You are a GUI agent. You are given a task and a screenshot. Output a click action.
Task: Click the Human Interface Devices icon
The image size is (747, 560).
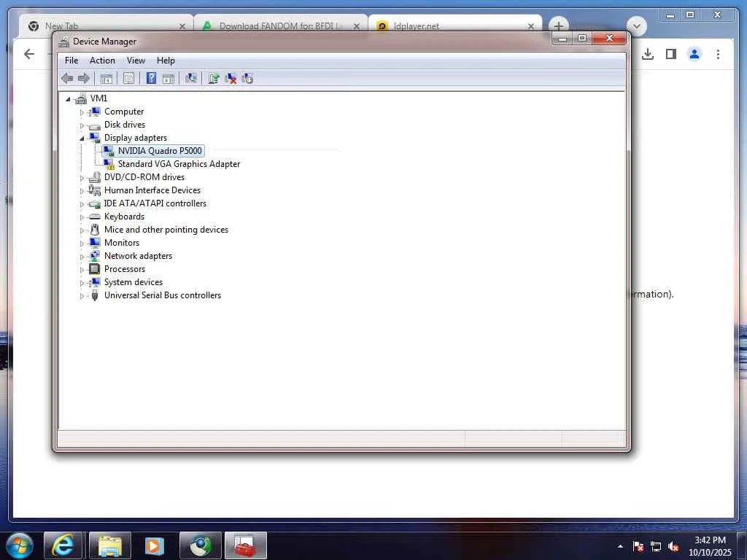(x=95, y=190)
